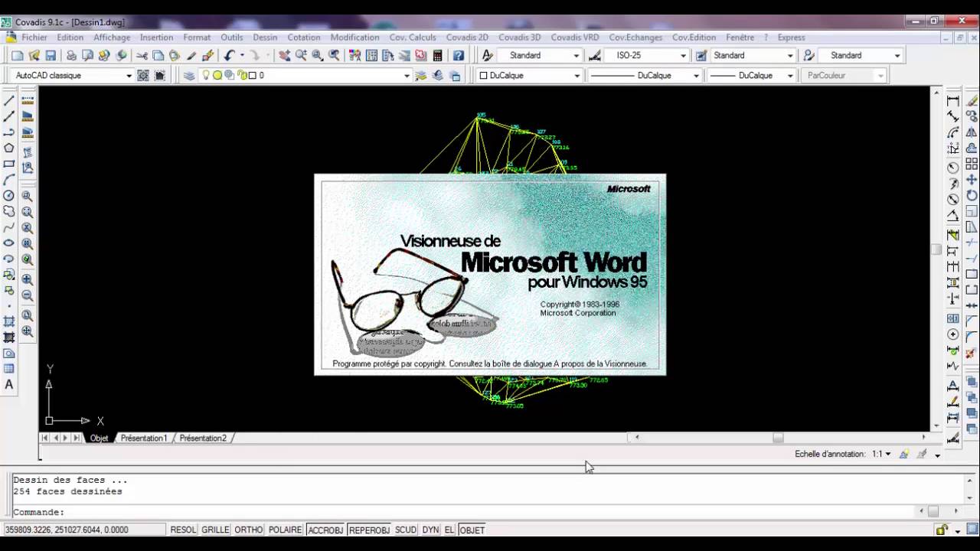Toggle POLAIRE tracking
Screen dimensions: 980x551
pyautogui.click(x=285, y=530)
